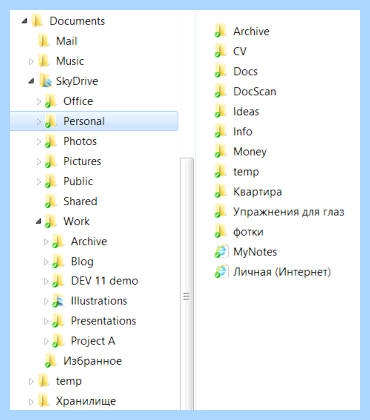Expand the Office folder arrow

tap(39, 101)
